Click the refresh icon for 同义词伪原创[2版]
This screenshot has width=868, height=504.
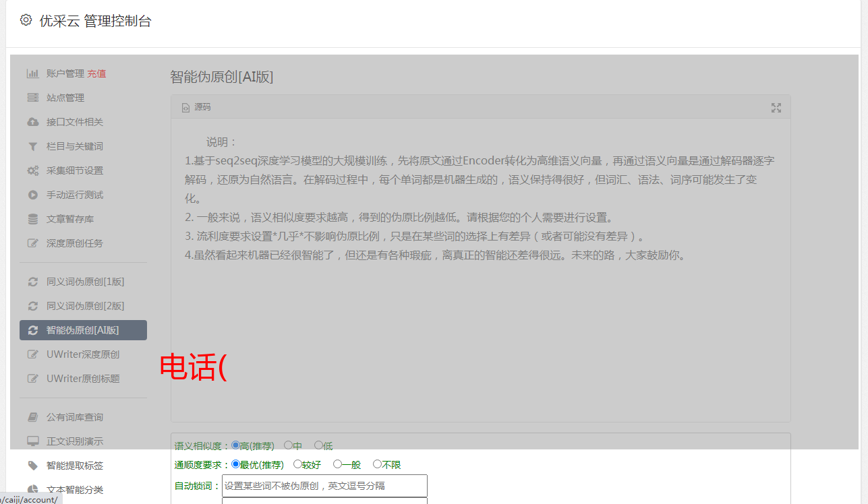32,306
